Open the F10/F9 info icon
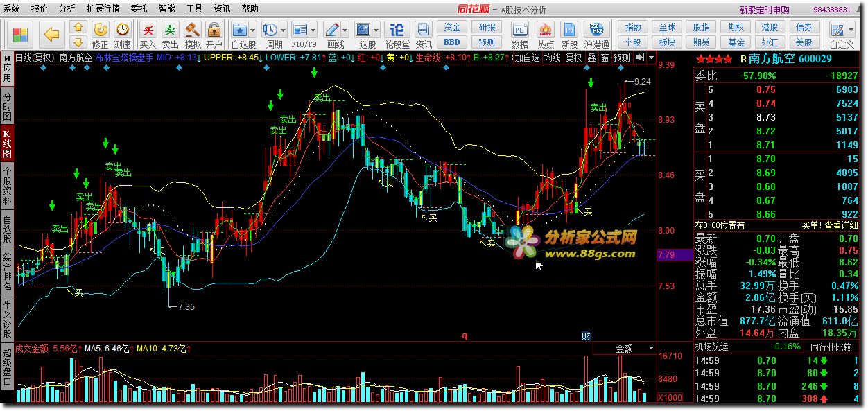The image size is (868, 411). pyautogui.click(x=300, y=30)
